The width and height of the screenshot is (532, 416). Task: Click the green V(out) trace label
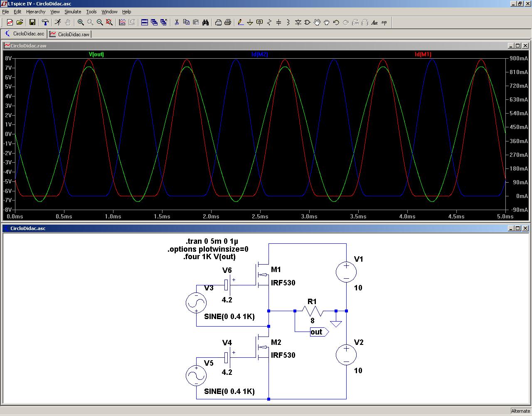[x=96, y=54]
